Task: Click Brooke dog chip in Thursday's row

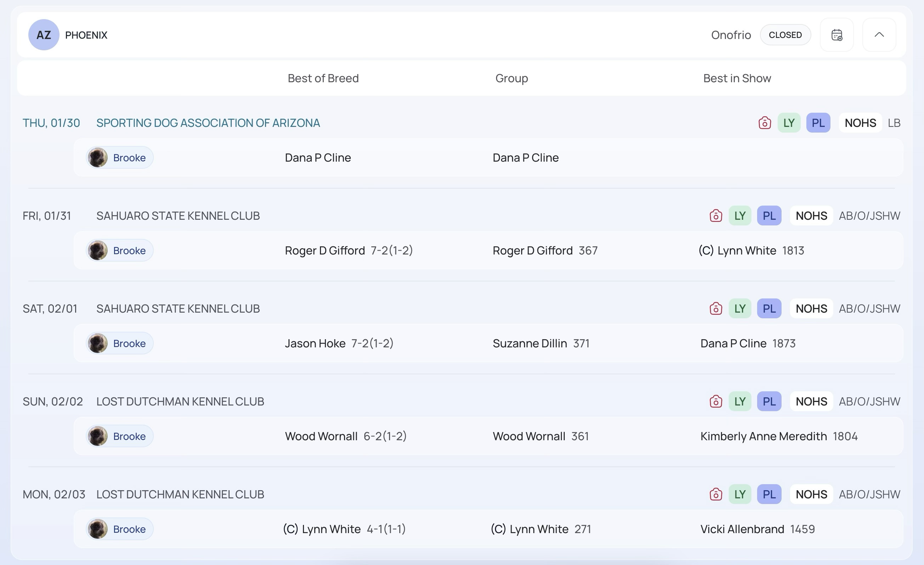Action: [x=120, y=158]
